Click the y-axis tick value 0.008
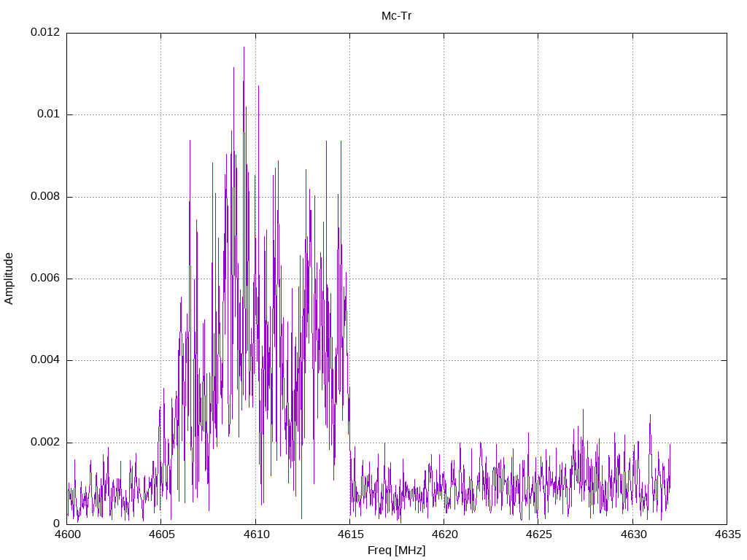The width and height of the screenshot is (747, 560). pyautogui.click(x=45, y=197)
